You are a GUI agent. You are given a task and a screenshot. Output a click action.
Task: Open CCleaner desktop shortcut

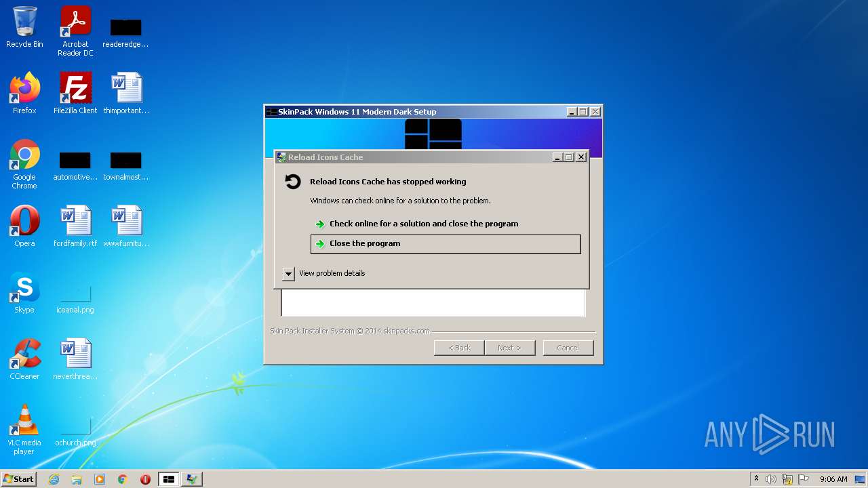point(24,359)
